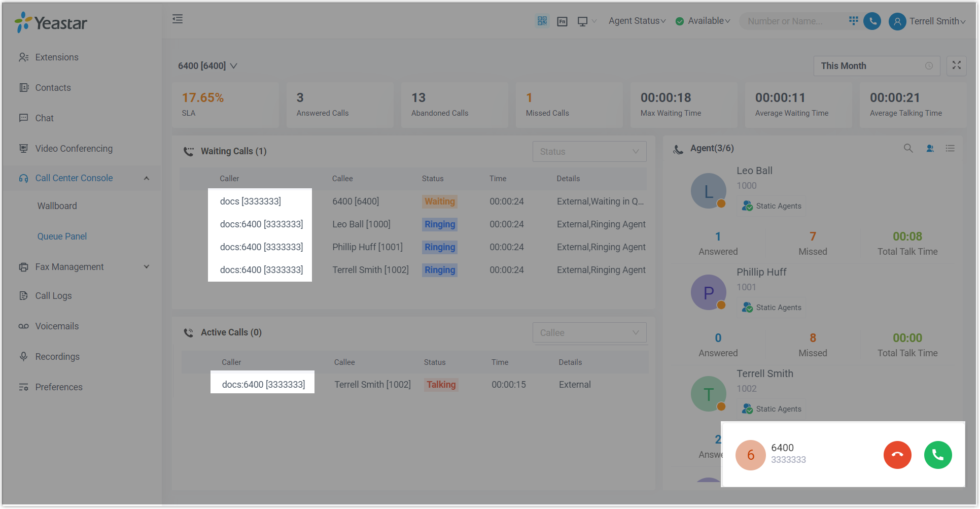
Task: Switch agent panel to card view
Action: (x=930, y=148)
